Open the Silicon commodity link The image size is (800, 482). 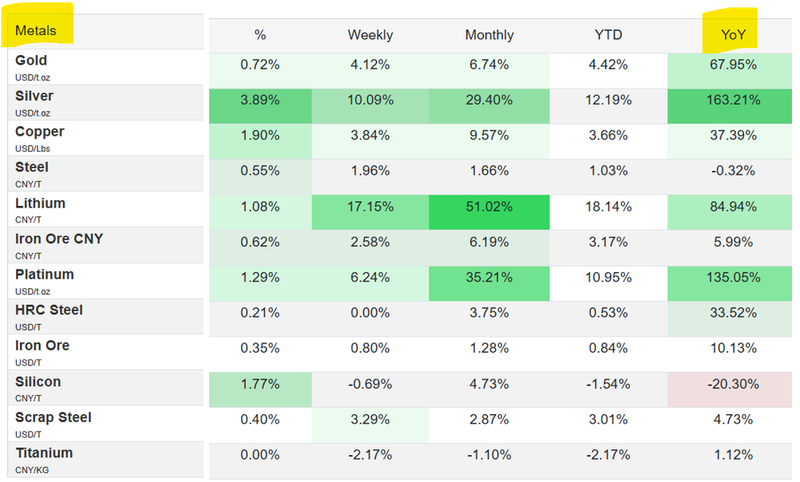[38, 381]
